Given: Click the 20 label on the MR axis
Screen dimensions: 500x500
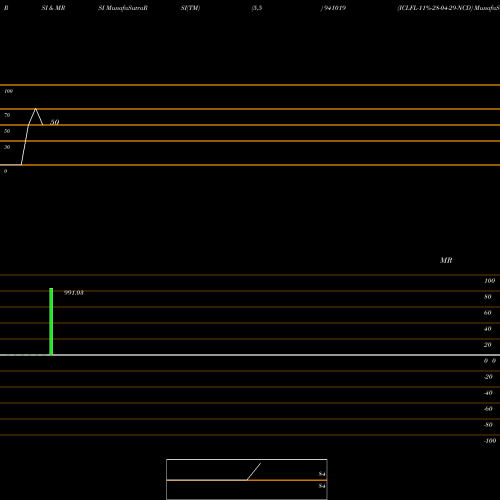Looking at the screenshot, I should pyautogui.click(x=488, y=345).
